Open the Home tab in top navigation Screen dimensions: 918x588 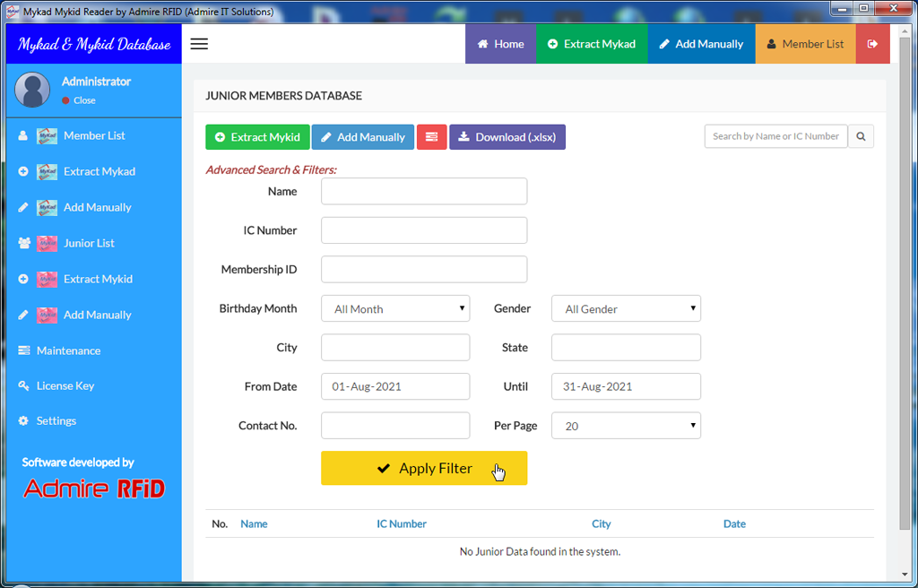(500, 44)
